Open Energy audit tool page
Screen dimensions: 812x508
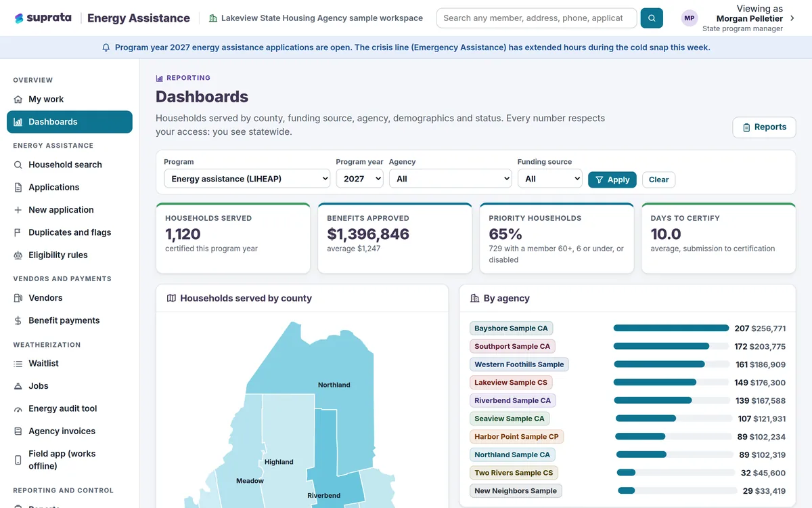pos(70,409)
